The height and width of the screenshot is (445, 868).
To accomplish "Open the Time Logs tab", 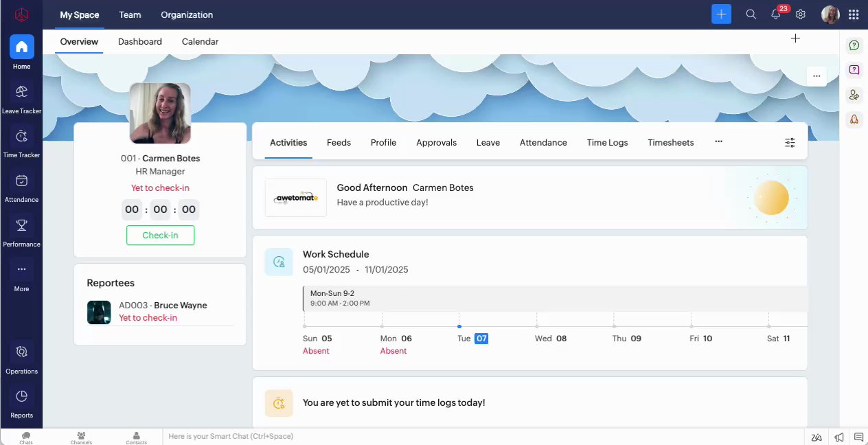I will [x=607, y=142].
